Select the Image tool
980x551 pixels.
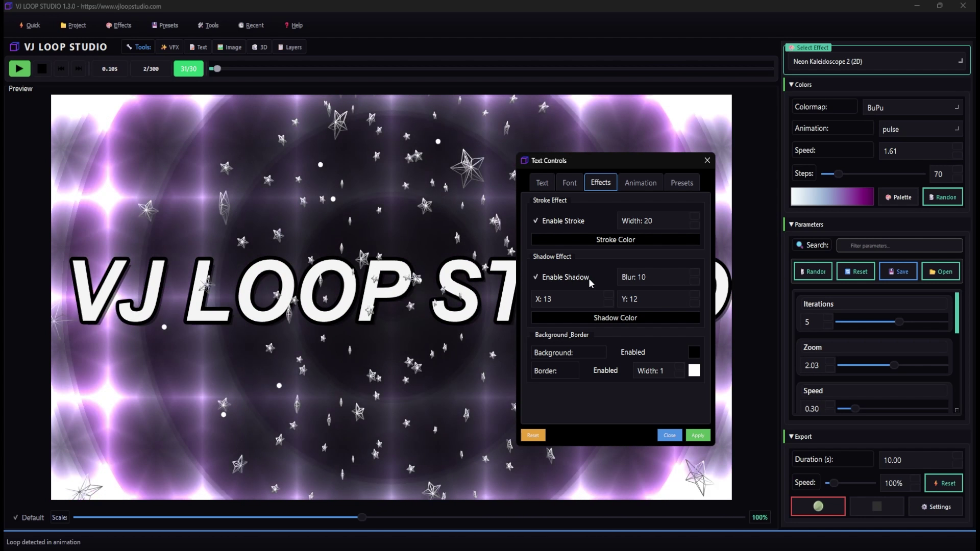tap(229, 46)
